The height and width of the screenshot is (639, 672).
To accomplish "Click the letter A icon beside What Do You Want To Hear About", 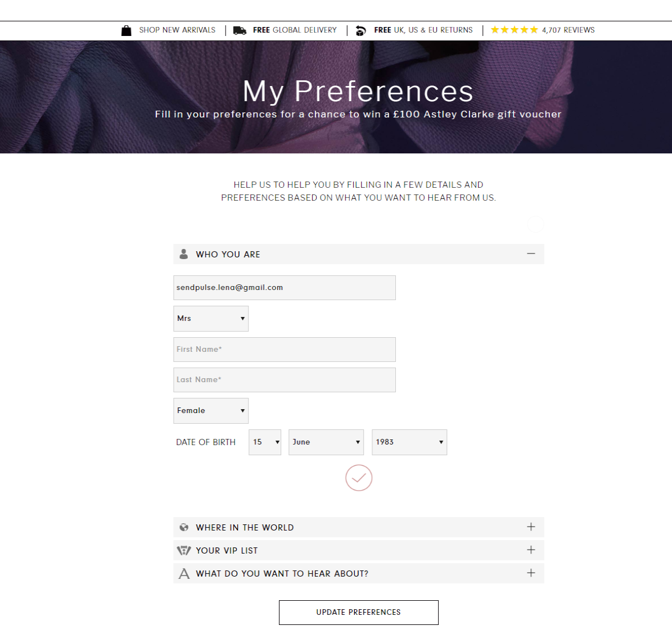I will [183, 573].
